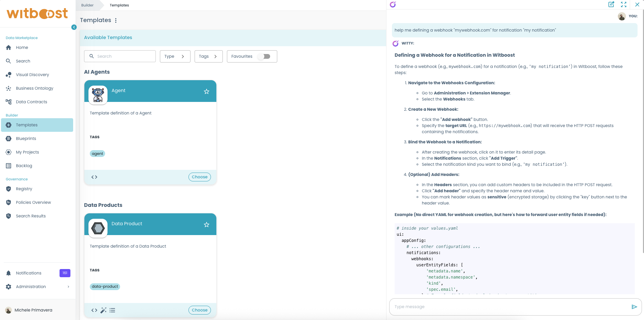Viewport: 644px width, 320px height.
Task: Open the Templates page options menu
Action: click(x=116, y=20)
